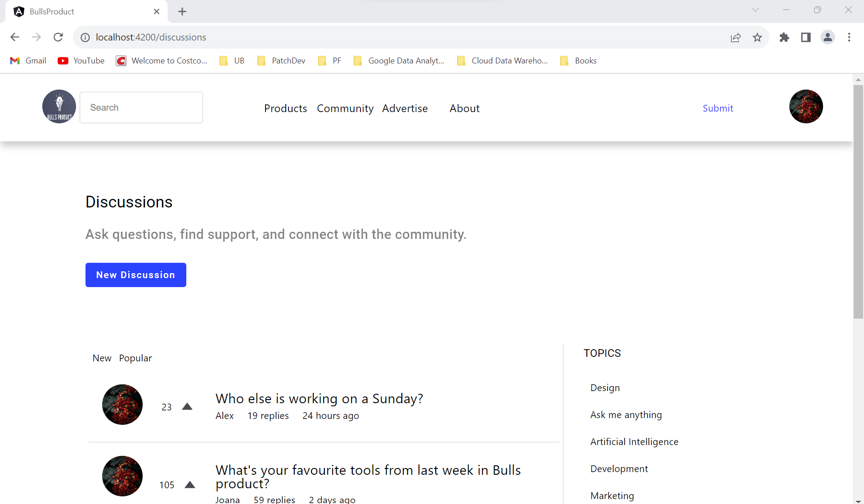Open the Community menu item
Screen dimensions: 864x504
[x=345, y=108]
